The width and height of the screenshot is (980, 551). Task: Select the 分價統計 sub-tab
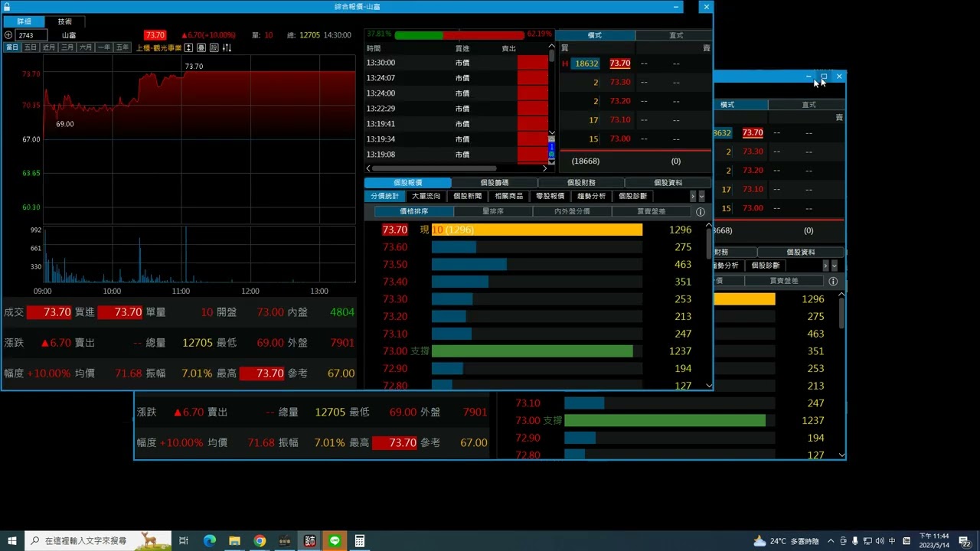(384, 197)
